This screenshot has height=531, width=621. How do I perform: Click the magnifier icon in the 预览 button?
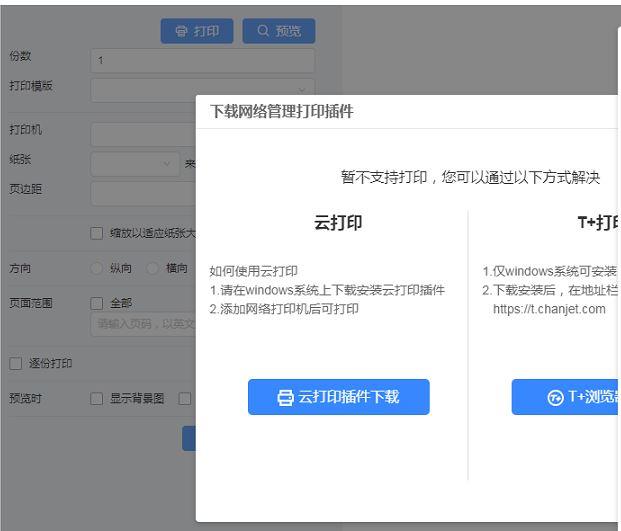pos(263,30)
